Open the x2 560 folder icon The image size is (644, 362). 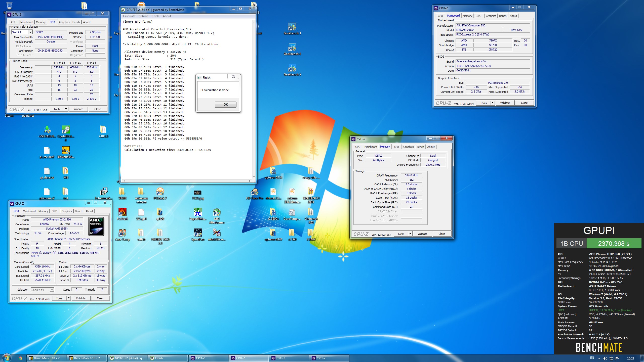[x=292, y=235]
